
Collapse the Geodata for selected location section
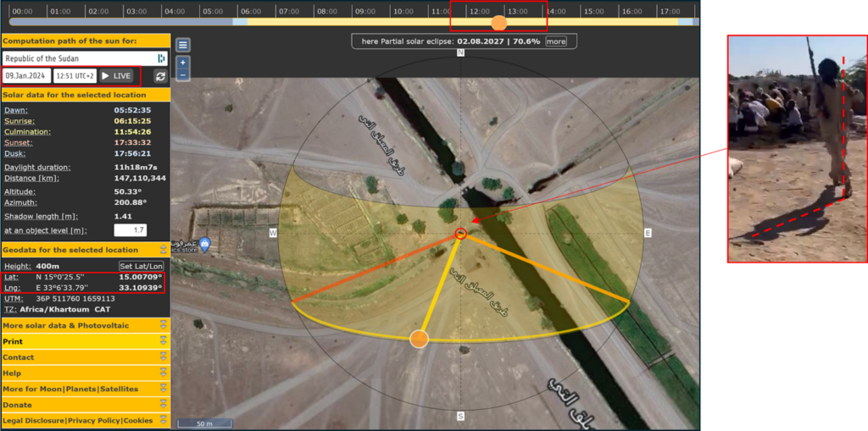pyautogui.click(x=163, y=250)
